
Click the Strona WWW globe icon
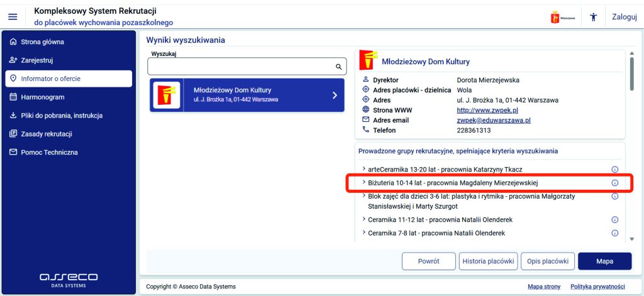pyautogui.click(x=366, y=109)
